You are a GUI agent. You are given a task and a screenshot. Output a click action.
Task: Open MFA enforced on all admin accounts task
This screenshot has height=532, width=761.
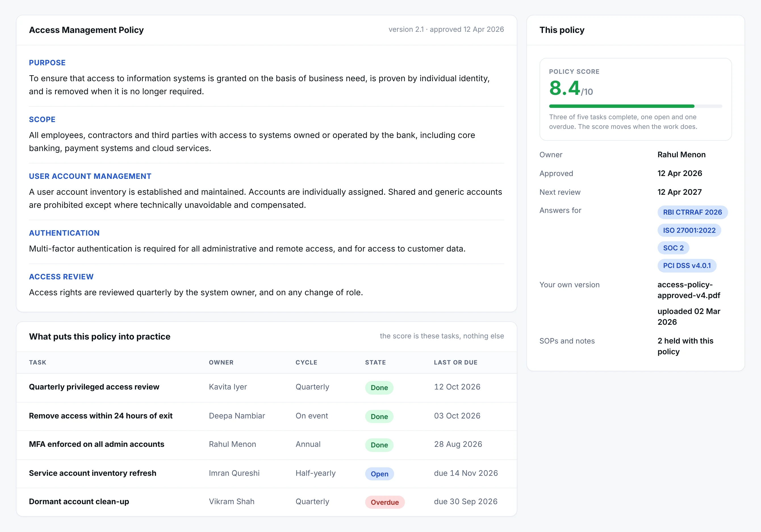tap(97, 444)
